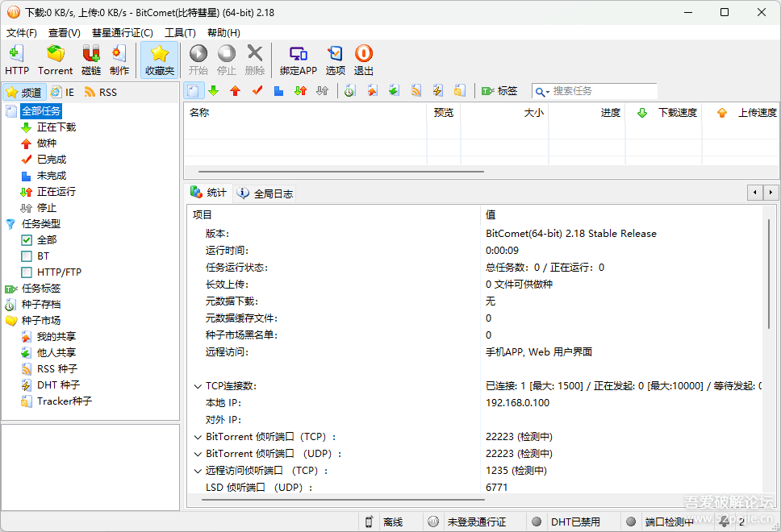Open the 收藏夹 favorites panel icon
Viewport: 781px width, 532px height.
coord(159,59)
